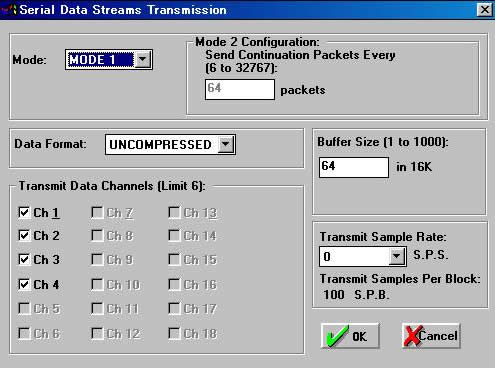Click the Ch 17 checkbox

point(174,308)
